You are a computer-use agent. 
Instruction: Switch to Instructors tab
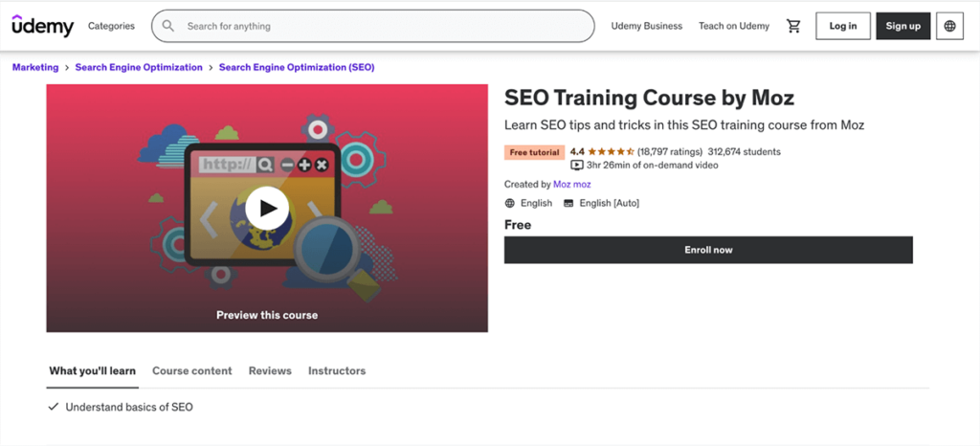click(x=337, y=371)
